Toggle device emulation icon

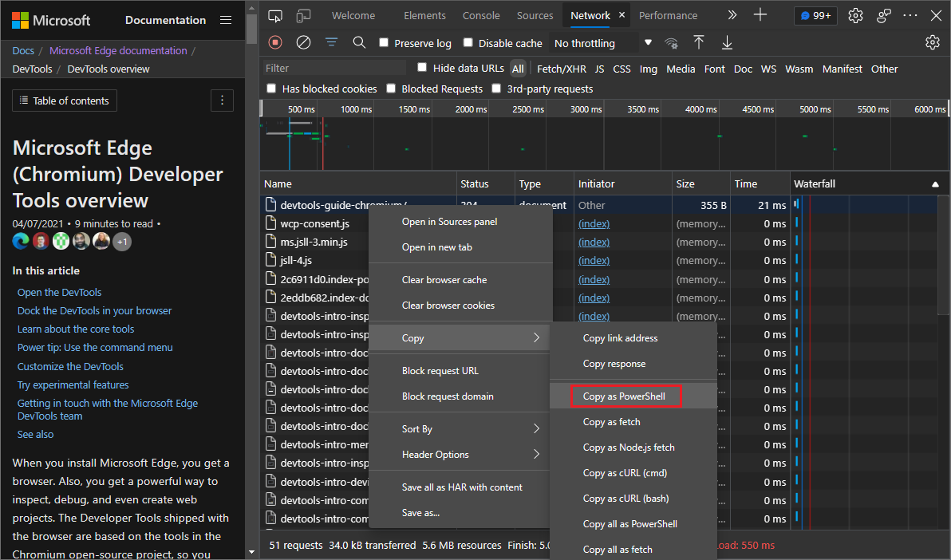(303, 15)
